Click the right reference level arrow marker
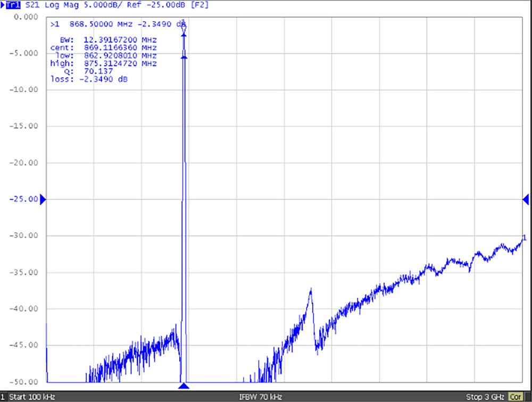 526,199
